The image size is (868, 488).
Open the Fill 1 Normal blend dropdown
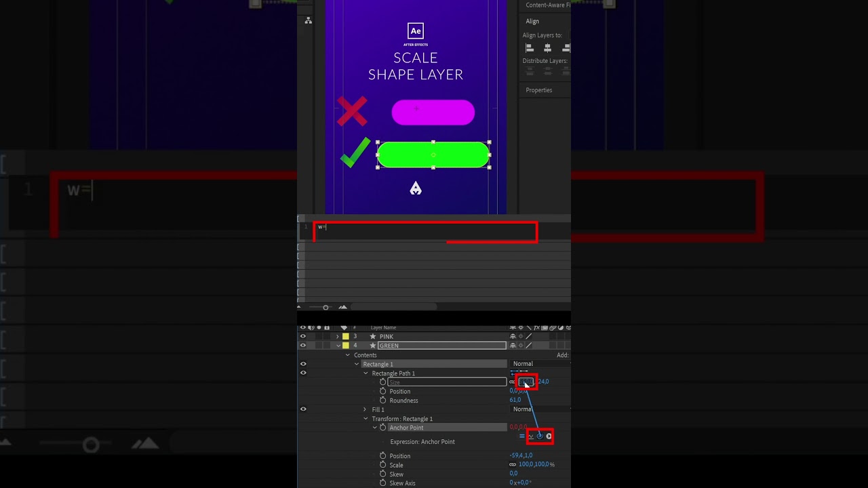pyautogui.click(x=540, y=409)
